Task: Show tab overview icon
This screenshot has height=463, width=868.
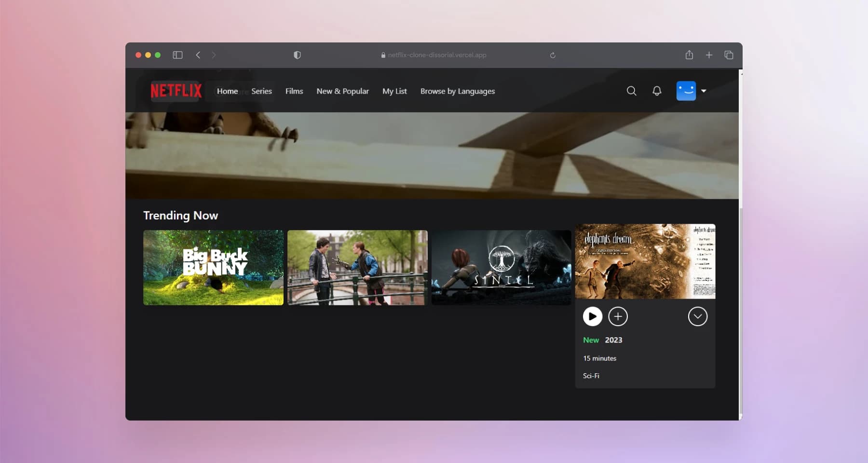Action: click(x=729, y=55)
